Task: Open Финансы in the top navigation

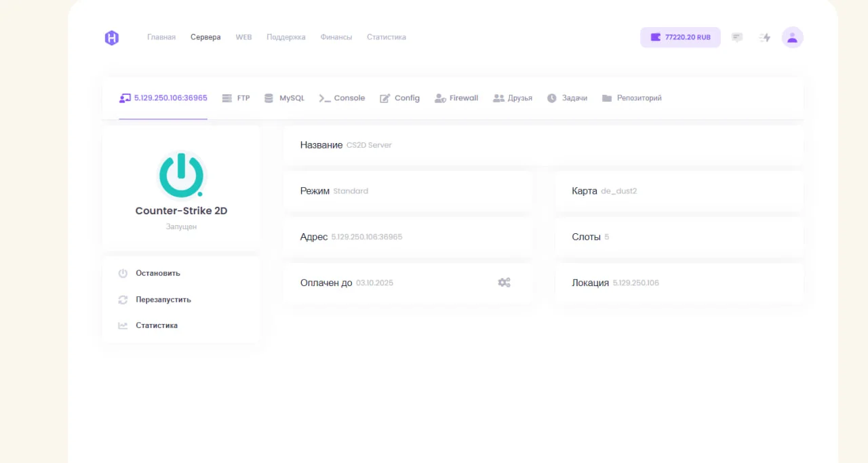Action: 336,37
